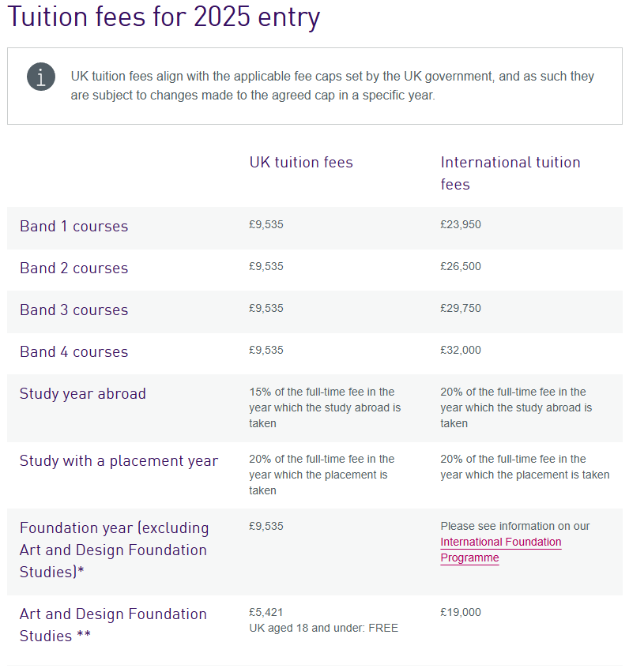Click Art and Design Foundation Studies label
Image resolution: width=629 pixels, height=672 pixels.
pyautogui.click(x=113, y=625)
